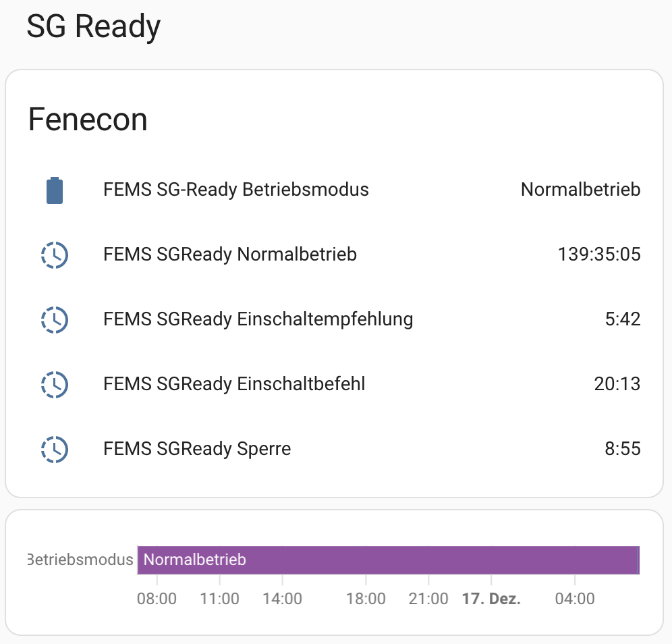The width and height of the screenshot is (672, 644).
Task: Click the 139:35:05 duration value
Action: pos(598,254)
